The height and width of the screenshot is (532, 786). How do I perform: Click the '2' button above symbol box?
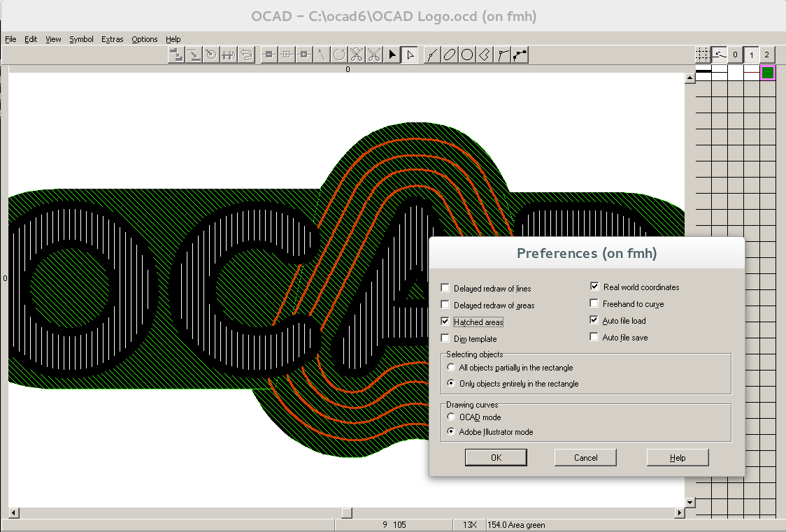[767, 55]
